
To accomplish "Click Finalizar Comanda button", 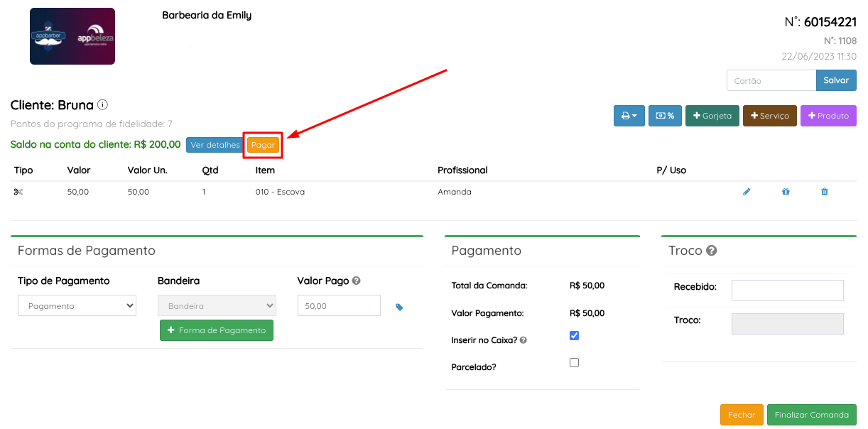I will 811,415.
